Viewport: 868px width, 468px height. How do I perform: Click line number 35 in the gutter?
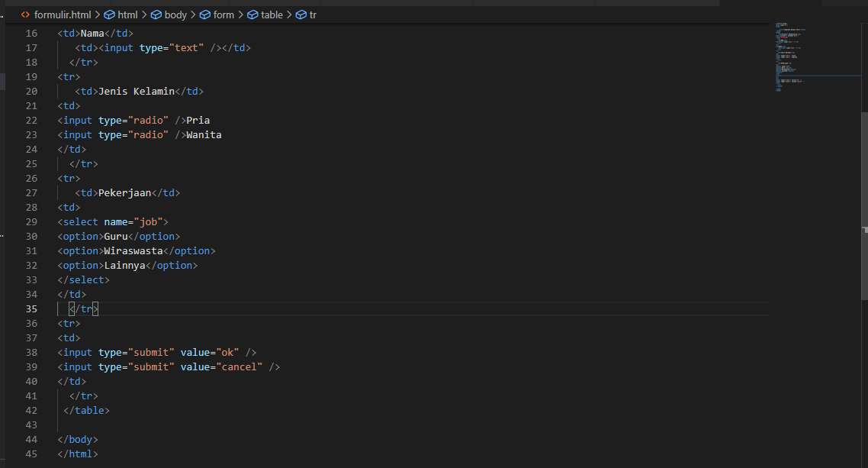(x=31, y=308)
